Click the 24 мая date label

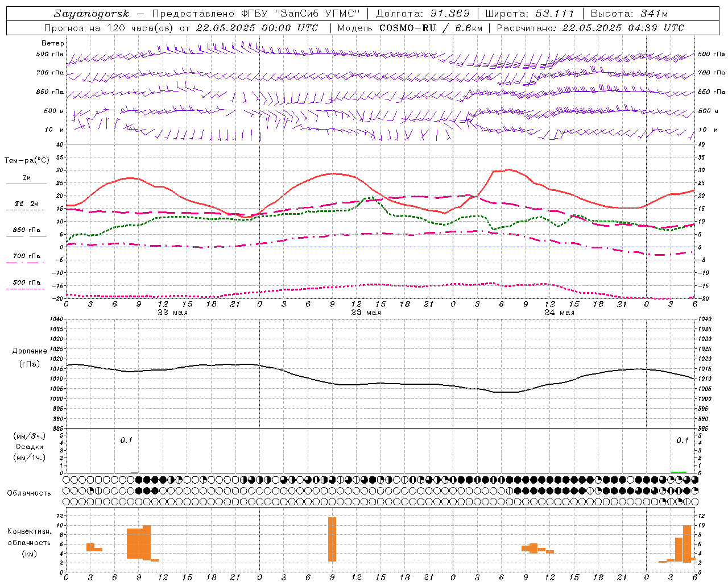click(559, 312)
